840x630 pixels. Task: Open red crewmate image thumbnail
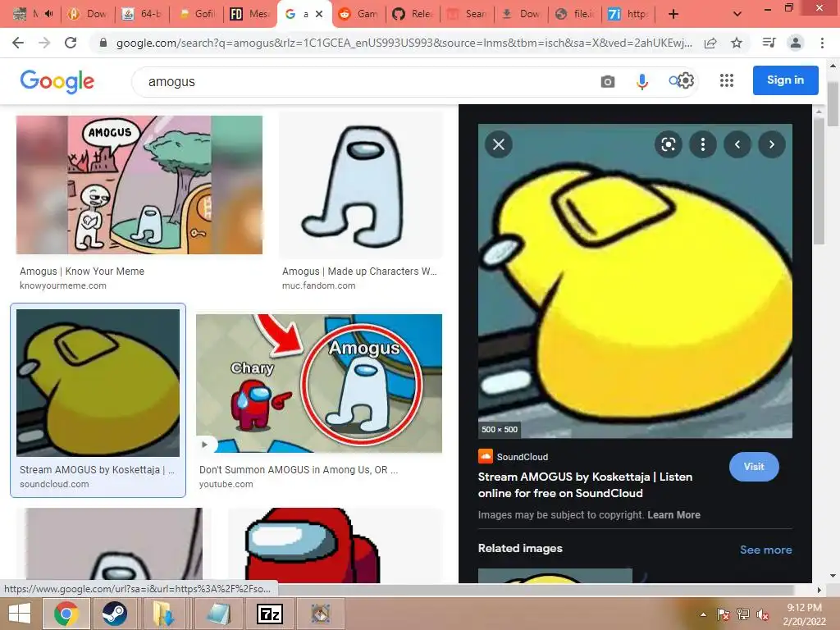[x=336, y=546]
